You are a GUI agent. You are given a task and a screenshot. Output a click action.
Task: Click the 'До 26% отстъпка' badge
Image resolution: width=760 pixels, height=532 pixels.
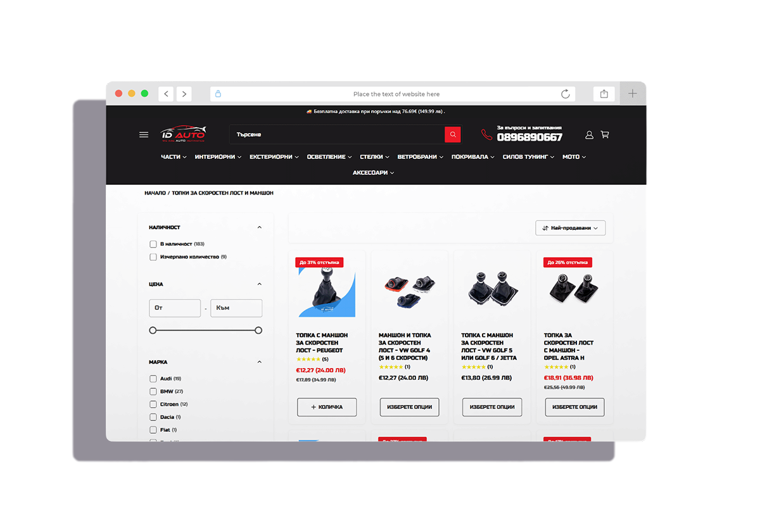(567, 262)
